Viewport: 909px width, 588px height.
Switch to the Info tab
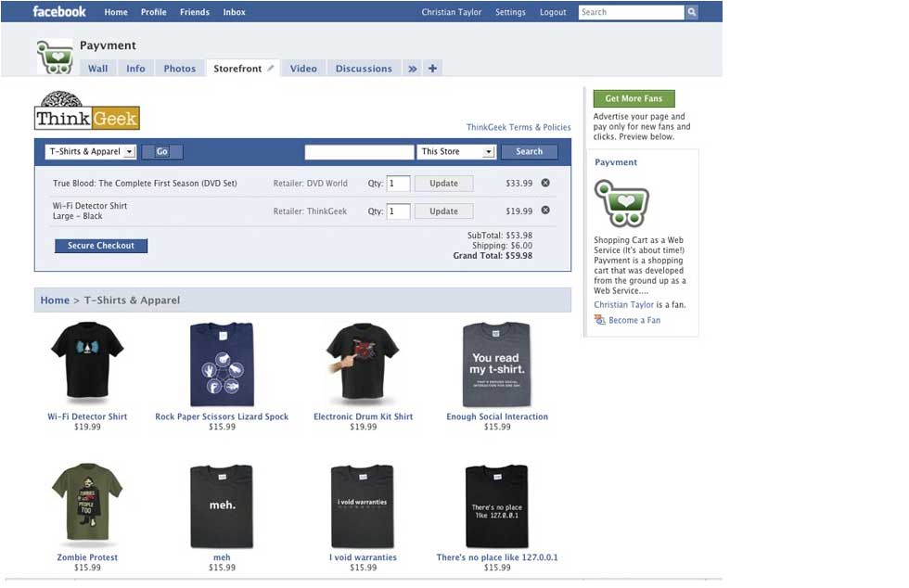(x=135, y=69)
